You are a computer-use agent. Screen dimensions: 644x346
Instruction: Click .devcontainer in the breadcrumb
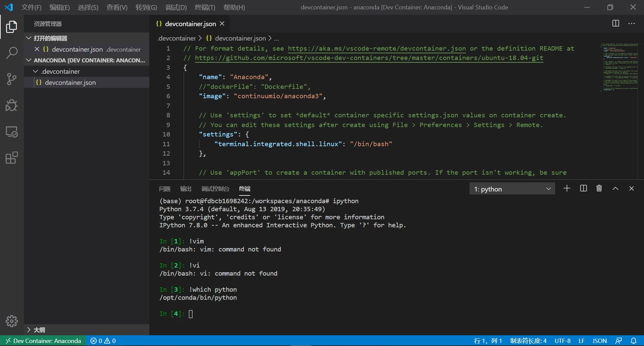coord(176,38)
